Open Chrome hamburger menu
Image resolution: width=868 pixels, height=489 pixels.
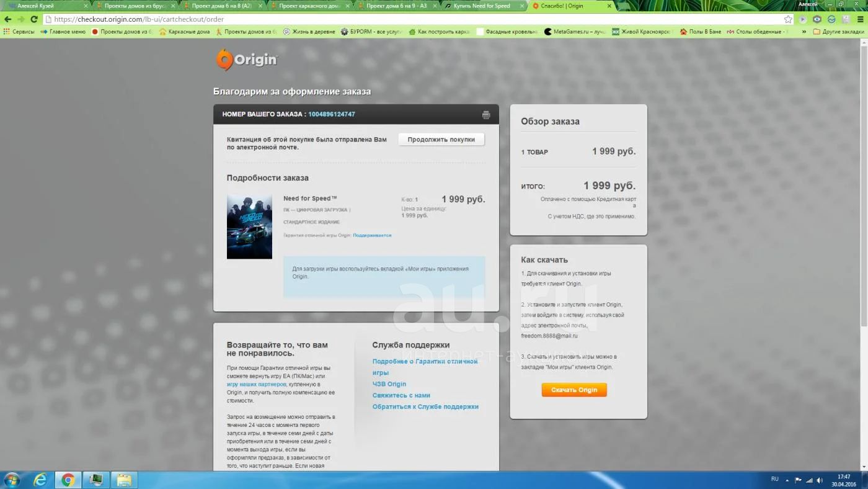coord(860,19)
